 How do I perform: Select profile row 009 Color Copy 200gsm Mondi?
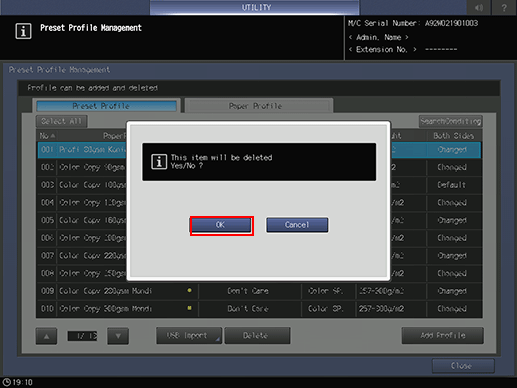coord(259,291)
